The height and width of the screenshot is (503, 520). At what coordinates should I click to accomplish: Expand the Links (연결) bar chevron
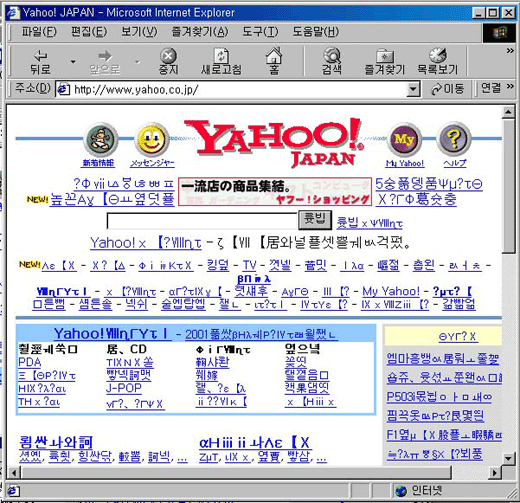pos(510,87)
